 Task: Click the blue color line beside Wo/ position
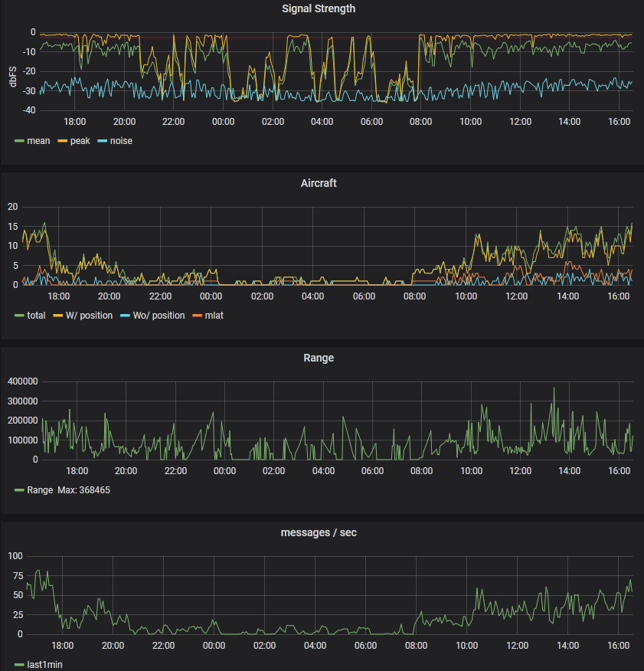(x=125, y=316)
